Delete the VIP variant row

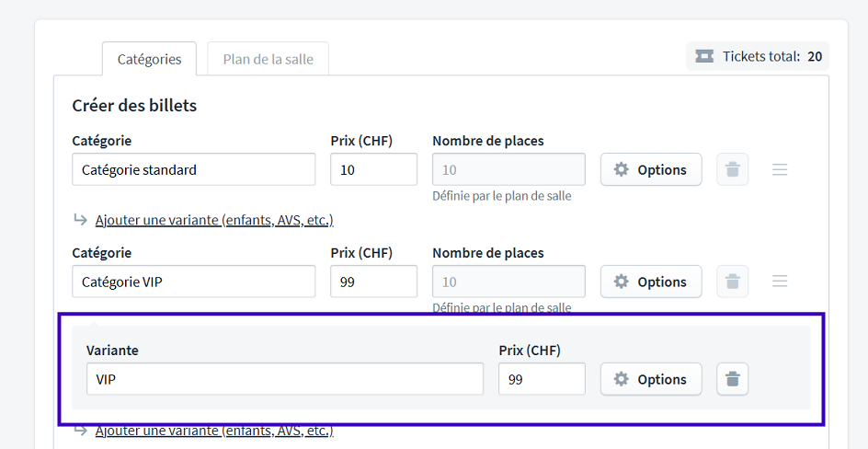(x=732, y=379)
